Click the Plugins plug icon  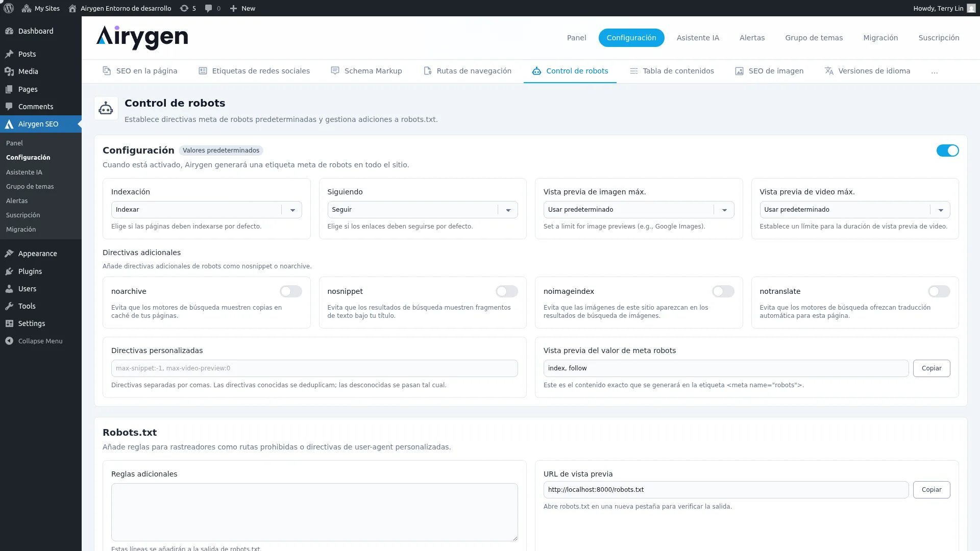click(x=9, y=271)
